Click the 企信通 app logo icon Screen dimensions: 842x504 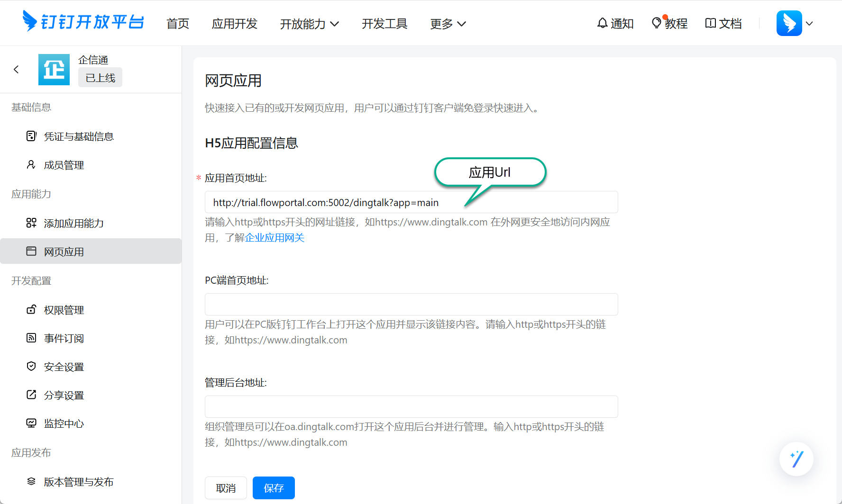[x=54, y=70]
